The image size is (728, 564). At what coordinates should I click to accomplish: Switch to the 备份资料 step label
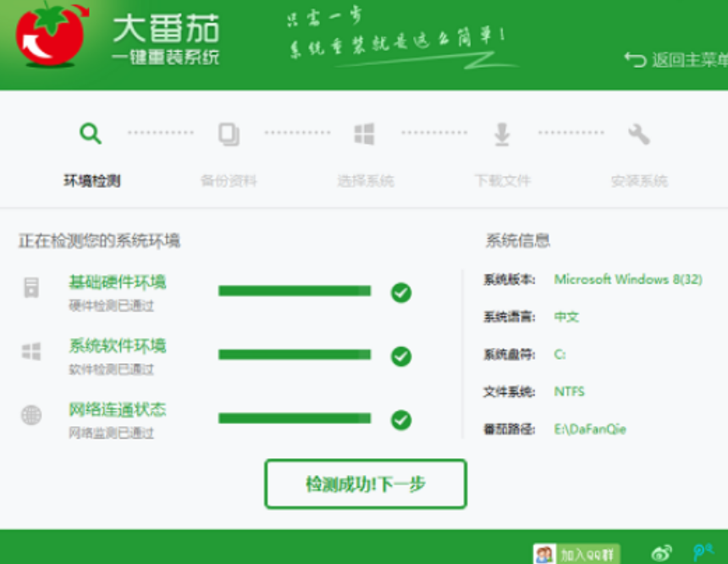click(x=229, y=180)
